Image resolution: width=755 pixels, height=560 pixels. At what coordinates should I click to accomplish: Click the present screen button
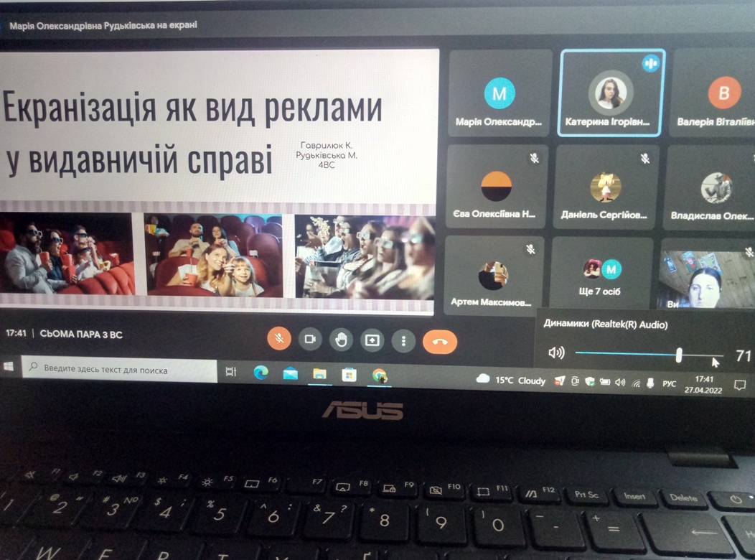[x=372, y=341]
